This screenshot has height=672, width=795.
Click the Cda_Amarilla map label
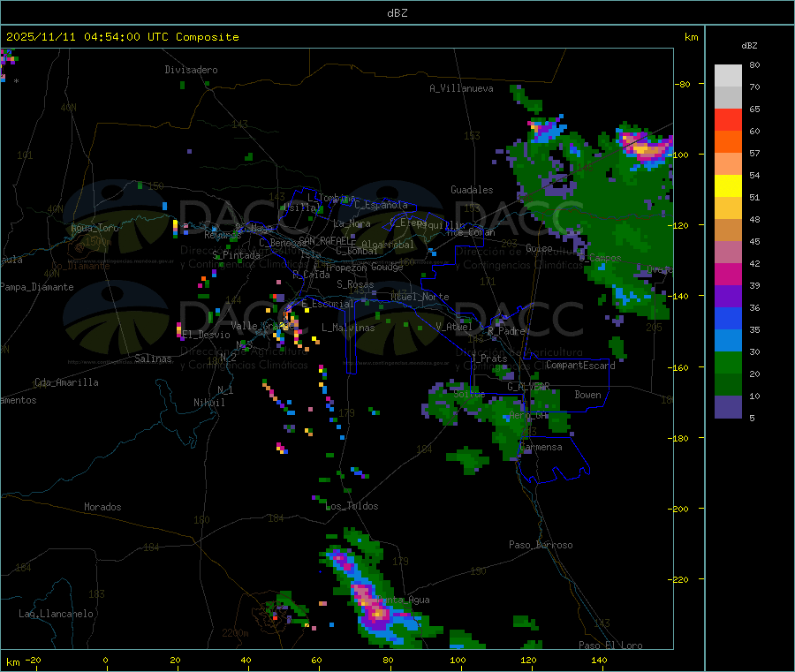(x=66, y=382)
